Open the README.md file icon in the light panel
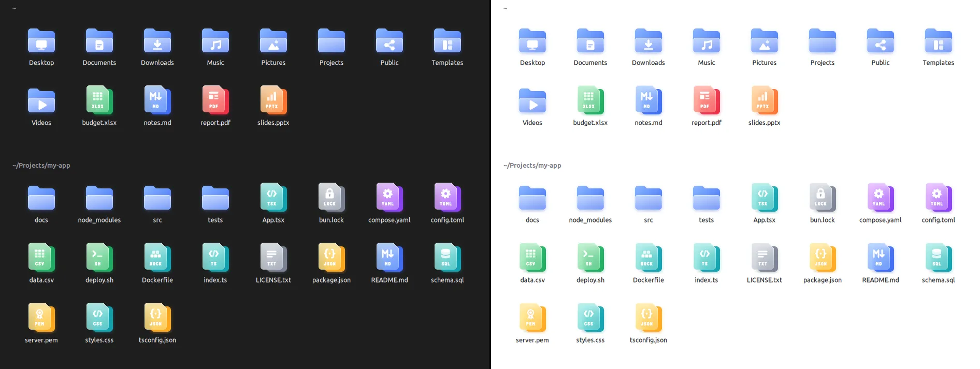 (881, 258)
